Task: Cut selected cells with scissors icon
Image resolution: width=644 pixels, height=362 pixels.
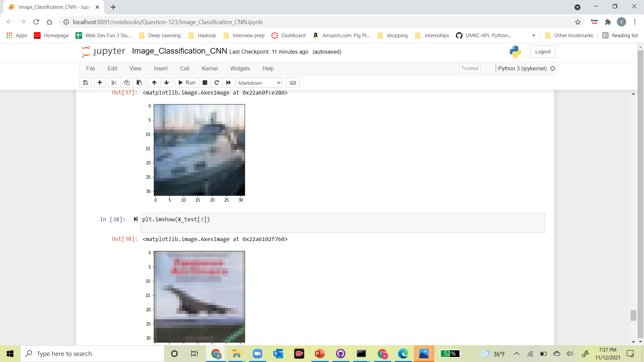Action: pos(114,83)
